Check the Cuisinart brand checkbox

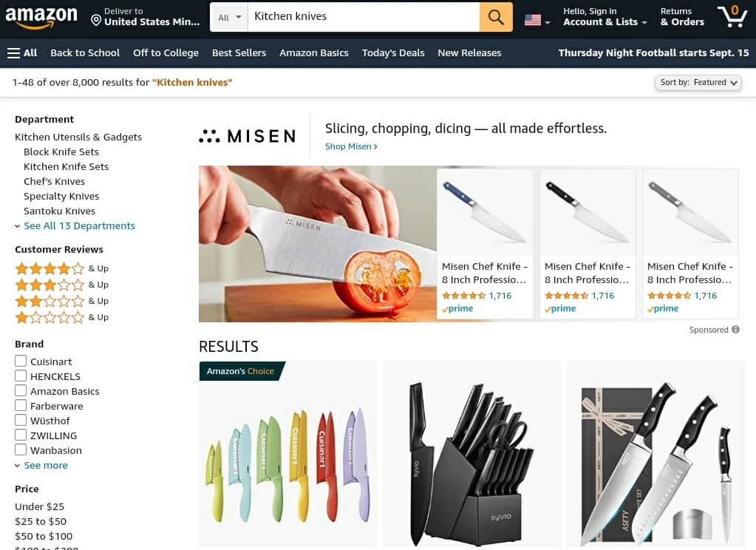click(21, 361)
